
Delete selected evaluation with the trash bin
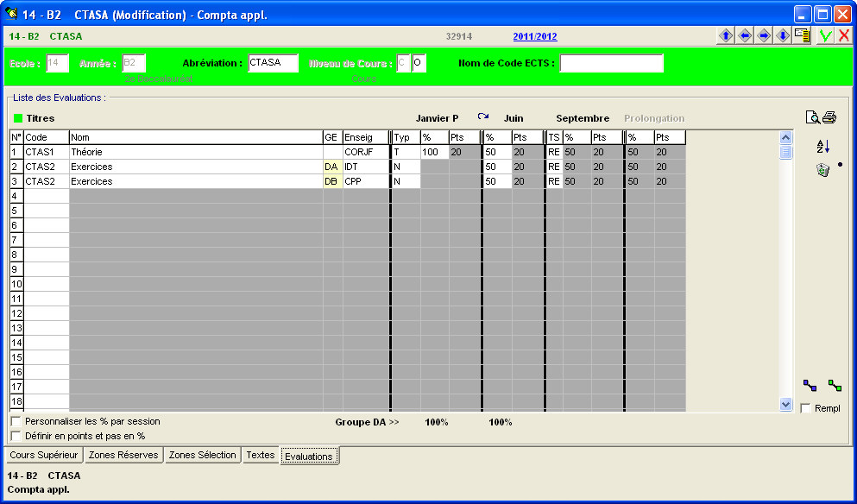tap(822, 170)
